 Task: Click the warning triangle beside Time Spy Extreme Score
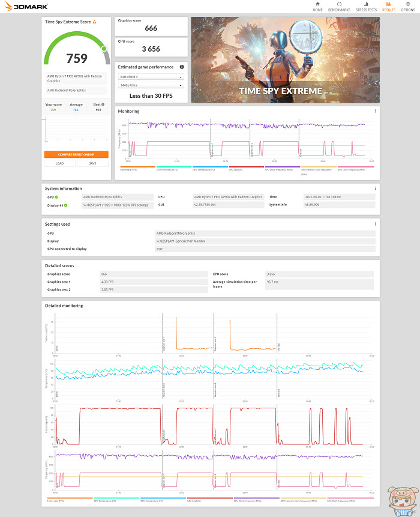pyautogui.click(x=95, y=22)
